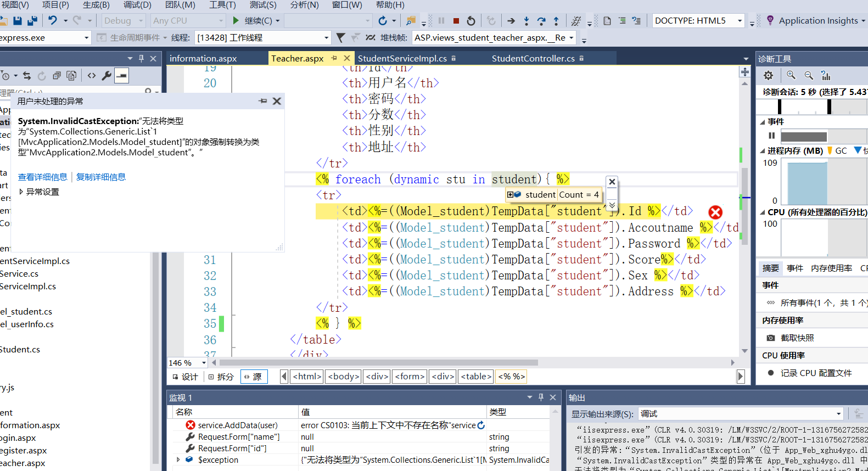Click the Step Over icon
The height and width of the screenshot is (471, 868).
pyautogui.click(x=541, y=21)
